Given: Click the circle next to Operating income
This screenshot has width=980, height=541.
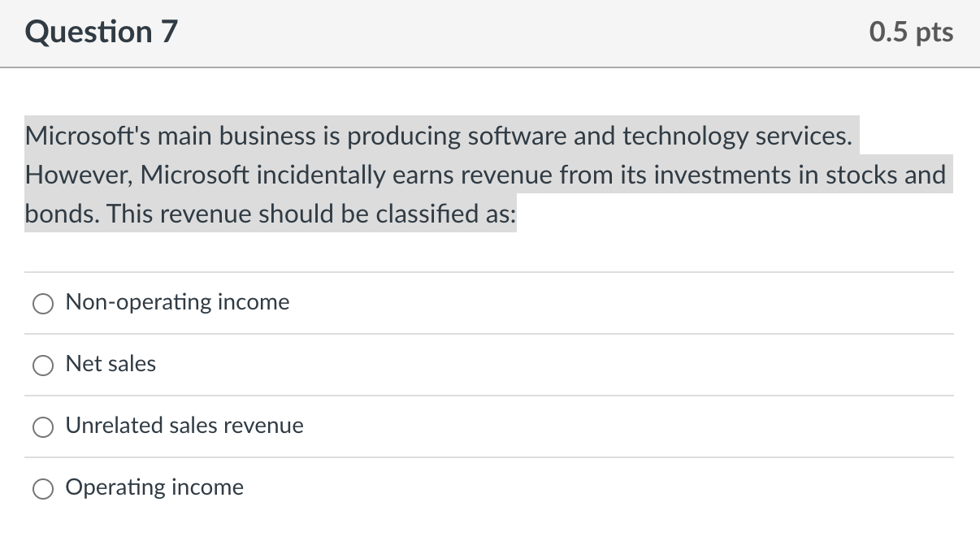Looking at the screenshot, I should click(x=43, y=488).
